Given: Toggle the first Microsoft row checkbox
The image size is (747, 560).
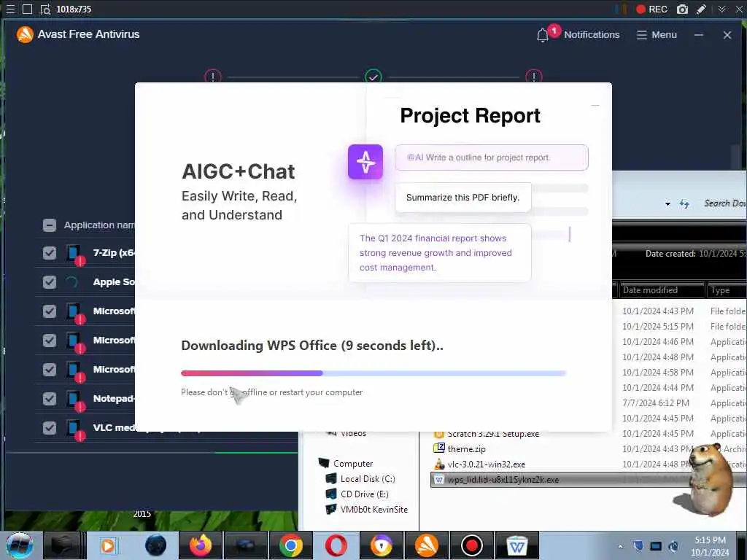Looking at the screenshot, I should 50,311.
